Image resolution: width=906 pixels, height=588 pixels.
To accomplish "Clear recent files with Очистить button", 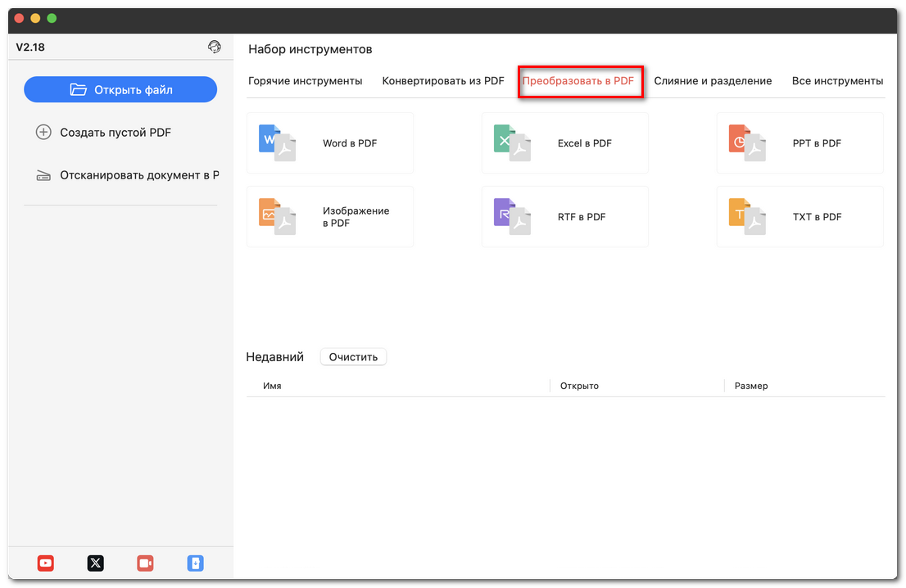I will [x=353, y=356].
